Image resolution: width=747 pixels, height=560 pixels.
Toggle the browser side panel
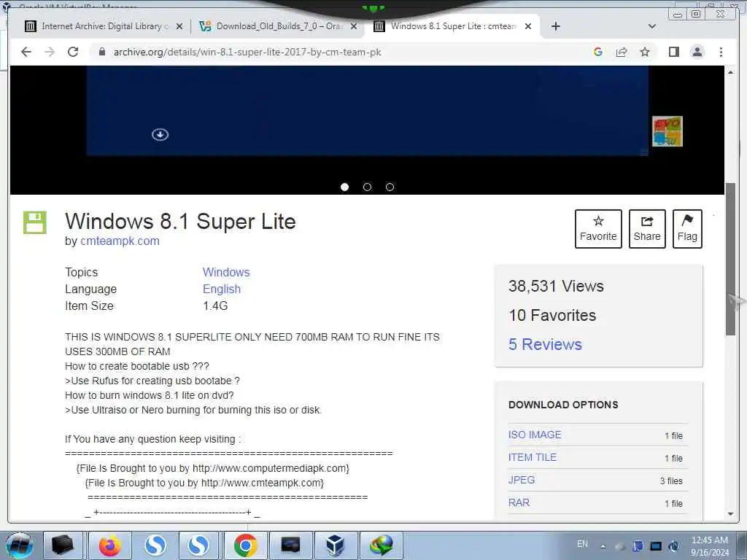[x=673, y=52]
